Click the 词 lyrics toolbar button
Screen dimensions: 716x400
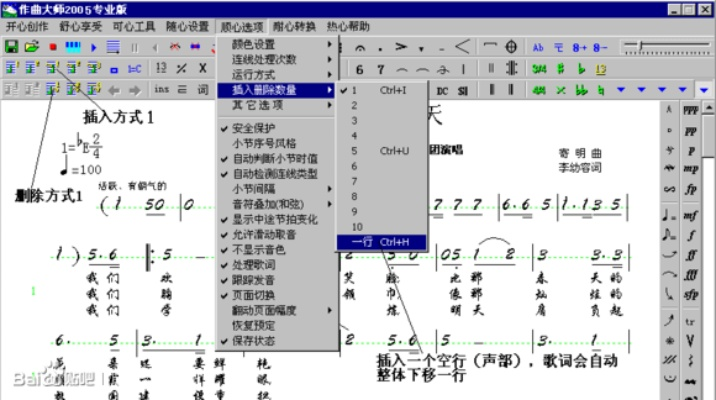tap(203, 89)
